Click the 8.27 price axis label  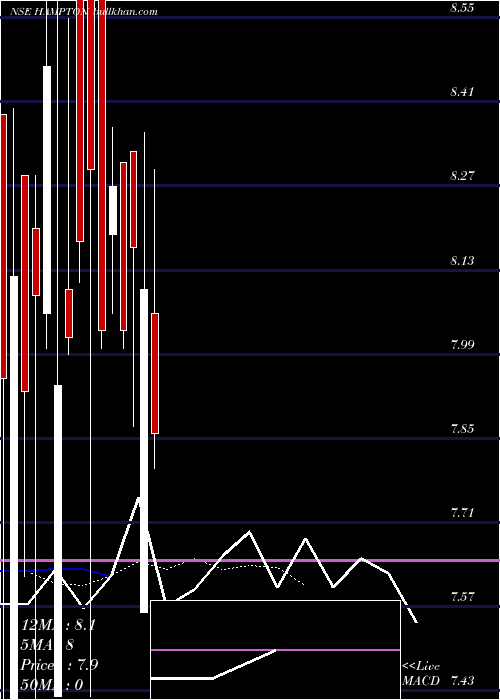point(462,176)
